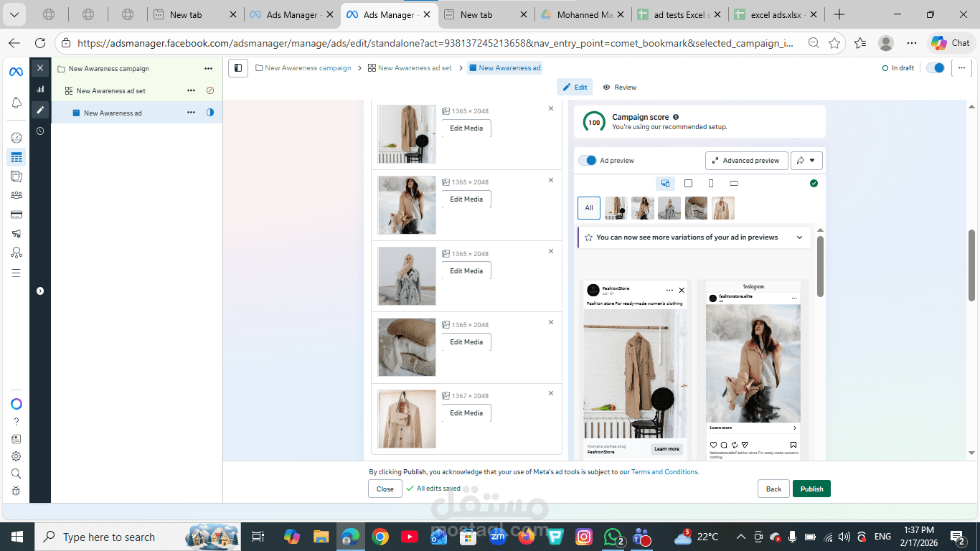This screenshot has height=551, width=980.
Task: Open Billing from the sidebar icon
Action: point(16,214)
